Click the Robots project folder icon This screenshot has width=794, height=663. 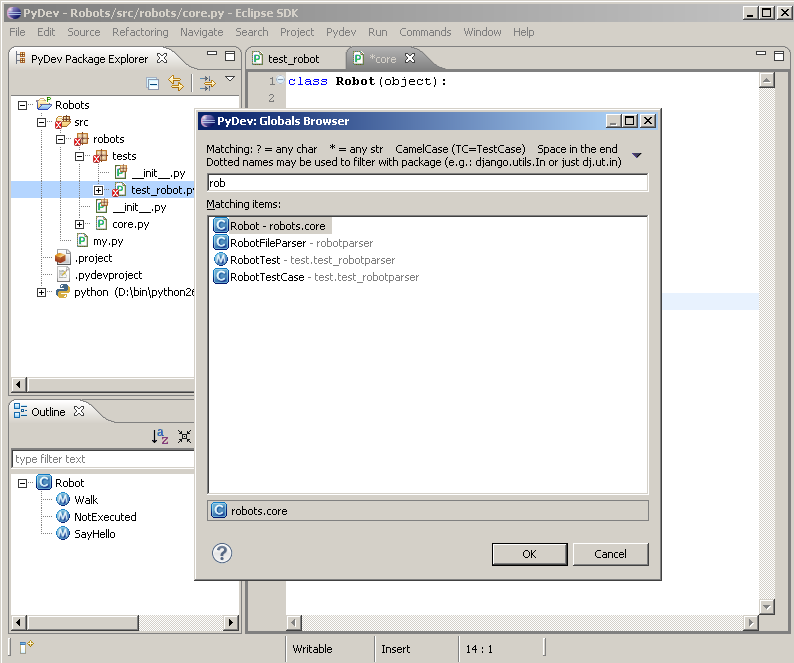44,104
